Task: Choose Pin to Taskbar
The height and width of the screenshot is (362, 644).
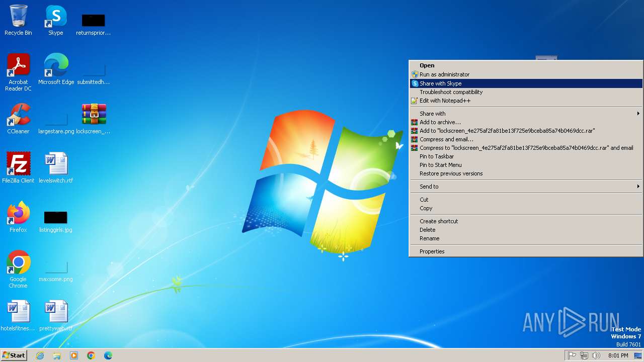Action: point(526,156)
